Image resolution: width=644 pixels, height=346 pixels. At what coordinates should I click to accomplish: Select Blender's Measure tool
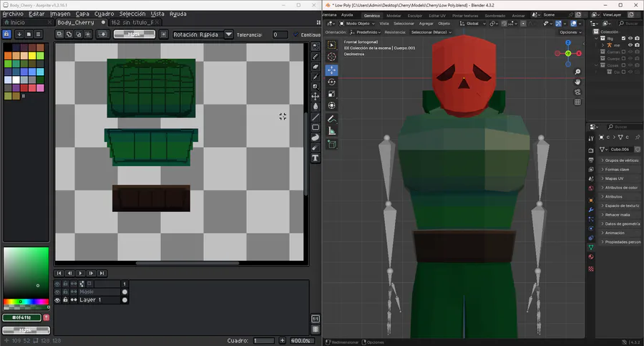[x=332, y=130]
